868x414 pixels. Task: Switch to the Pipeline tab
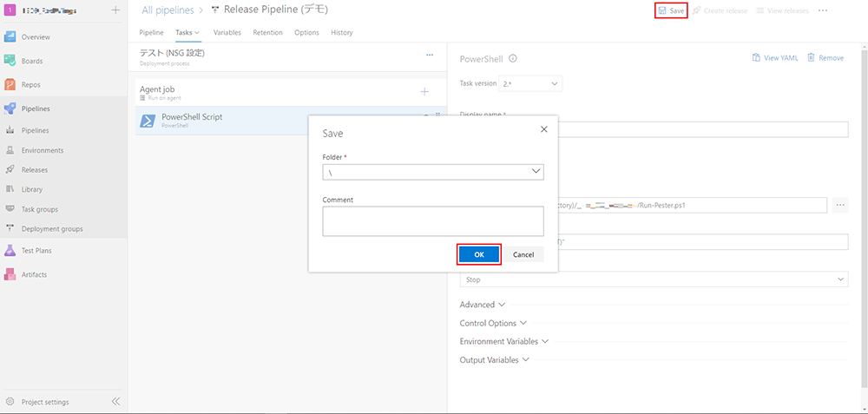pos(151,33)
